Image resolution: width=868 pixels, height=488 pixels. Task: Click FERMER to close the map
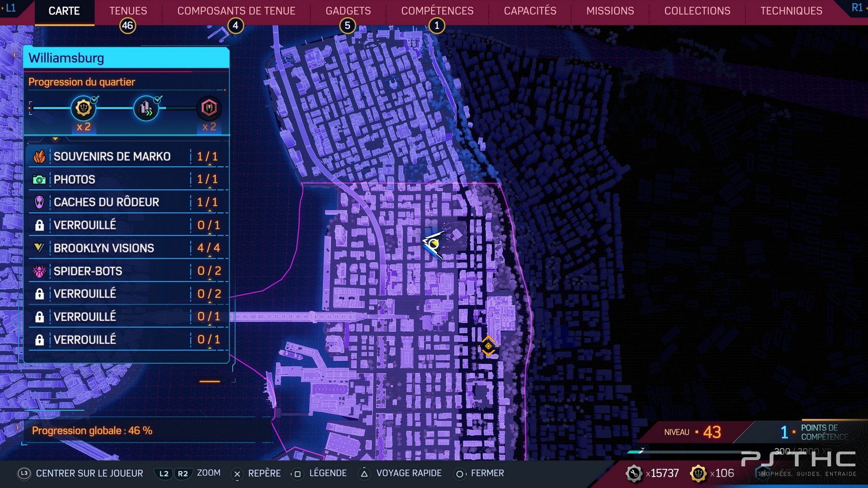click(x=487, y=473)
